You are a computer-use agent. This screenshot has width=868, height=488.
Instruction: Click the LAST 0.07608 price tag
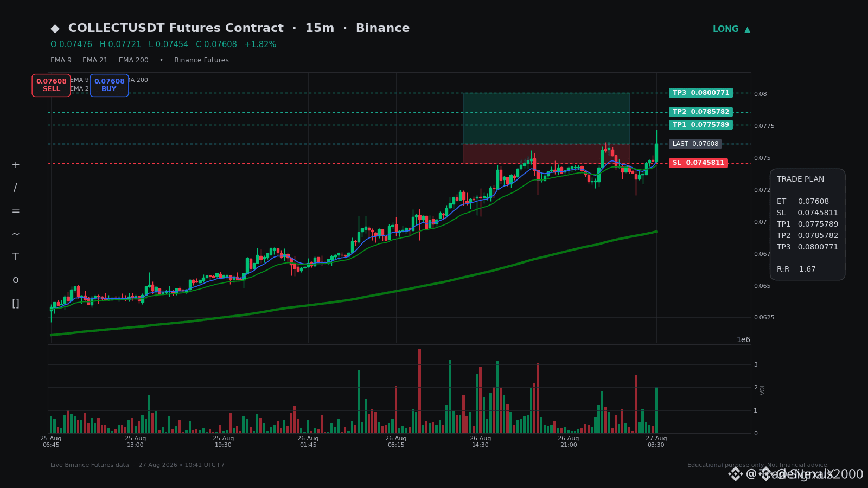click(695, 144)
